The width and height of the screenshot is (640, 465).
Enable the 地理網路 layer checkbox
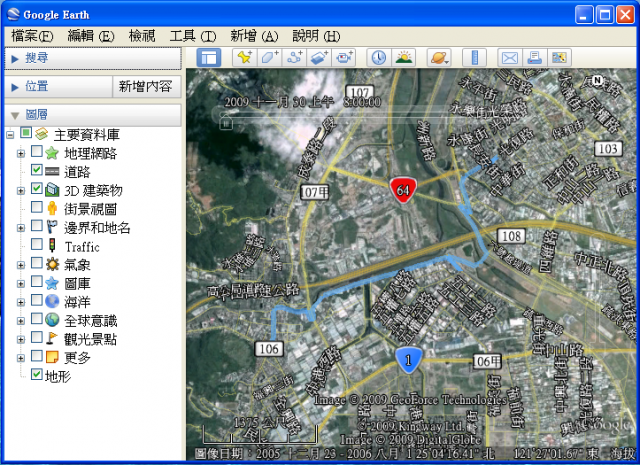point(37,151)
